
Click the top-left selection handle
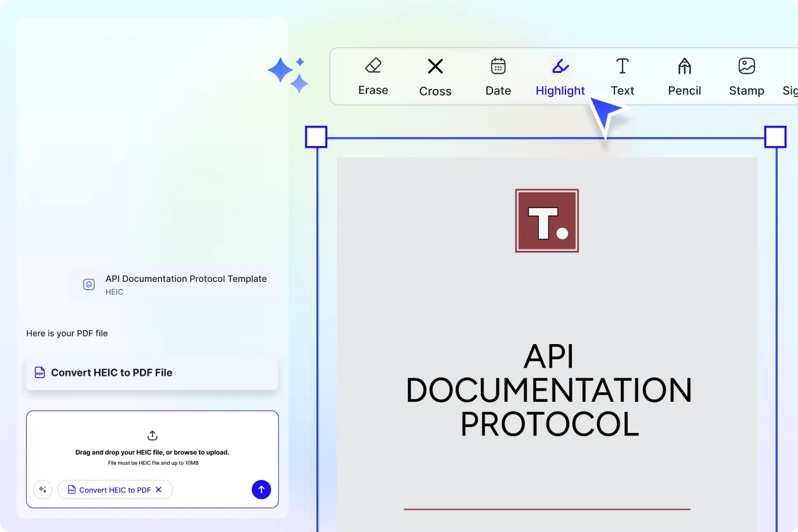[316, 136]
